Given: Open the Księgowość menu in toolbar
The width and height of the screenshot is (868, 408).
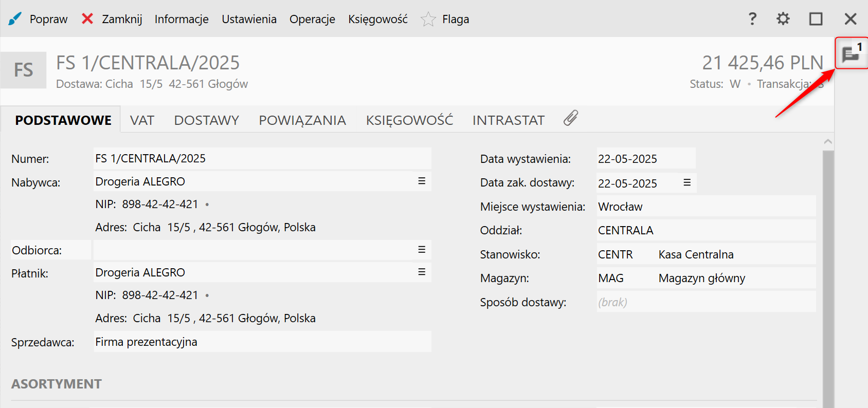Looking at the screenshot, I should (x=377, y=20).
